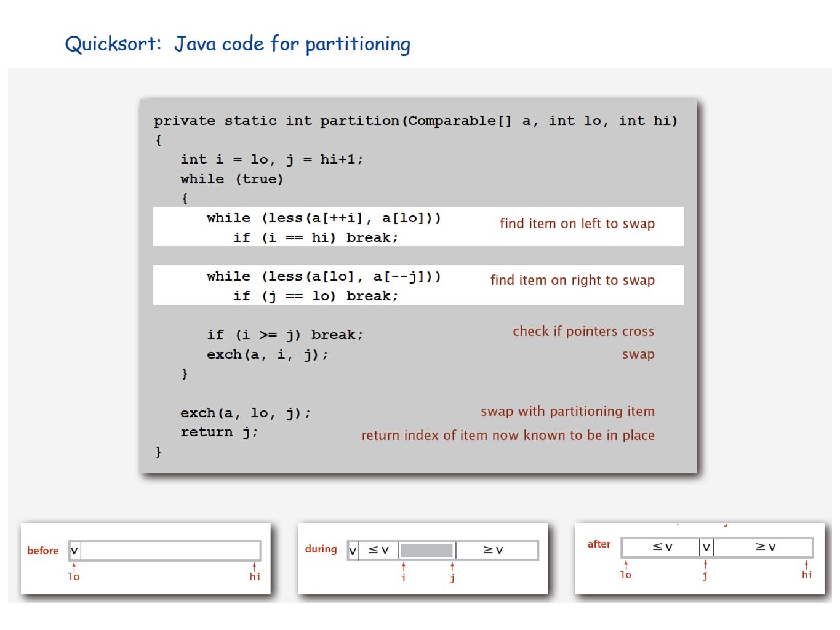
Task: Select the comment "check if pointers cross"
Action: (583, 331)
